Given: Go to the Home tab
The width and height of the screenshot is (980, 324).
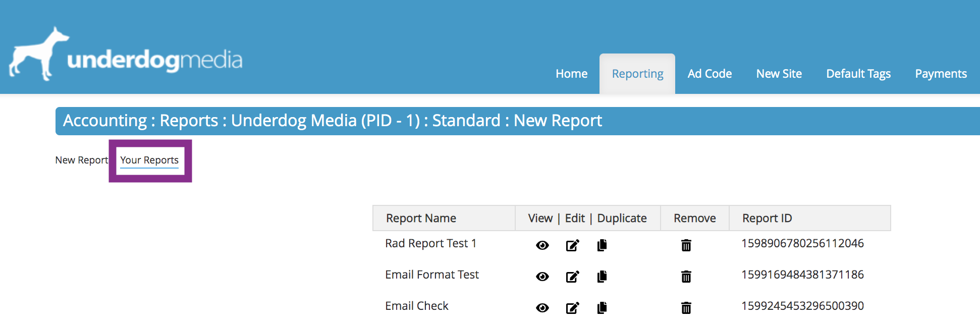Looking at the screenshot, I should point(571,74).
